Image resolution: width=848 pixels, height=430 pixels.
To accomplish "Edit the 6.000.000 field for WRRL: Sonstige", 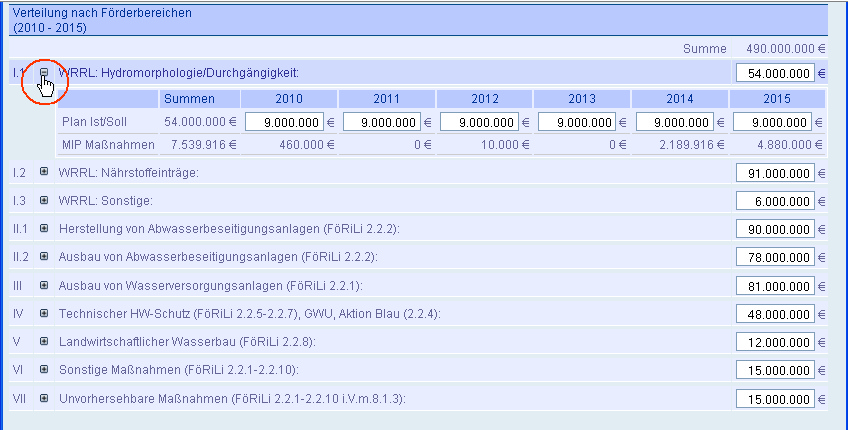I will (x=775, y=201).
